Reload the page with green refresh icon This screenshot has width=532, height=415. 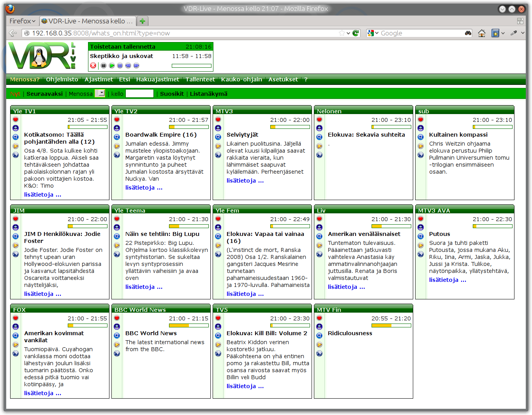coord(356,33)
